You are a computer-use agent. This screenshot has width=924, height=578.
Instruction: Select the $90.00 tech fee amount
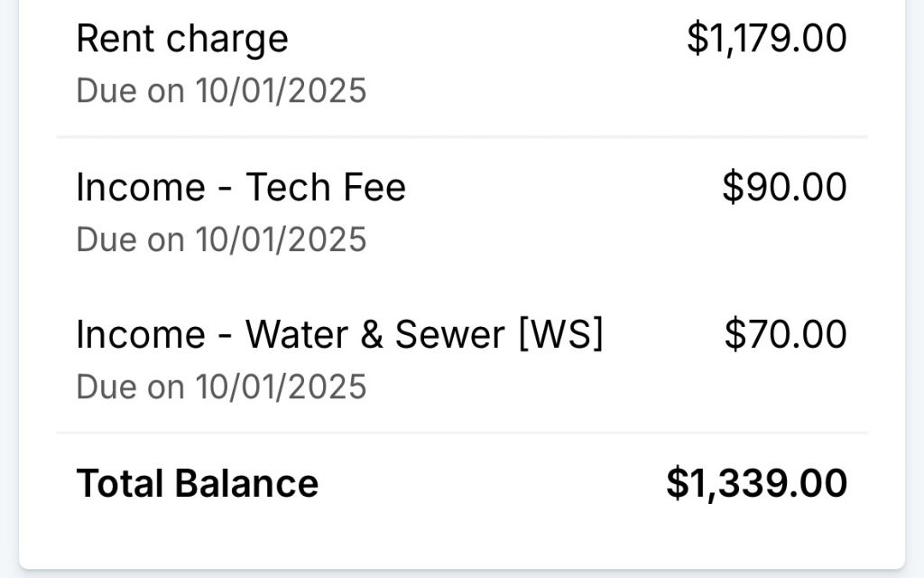784,187
